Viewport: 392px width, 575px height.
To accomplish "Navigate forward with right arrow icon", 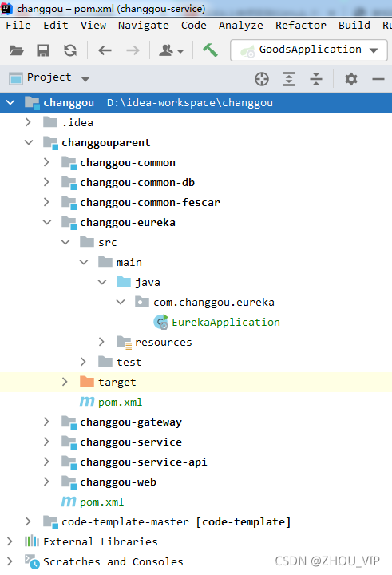I will click(x=133, y=50).
